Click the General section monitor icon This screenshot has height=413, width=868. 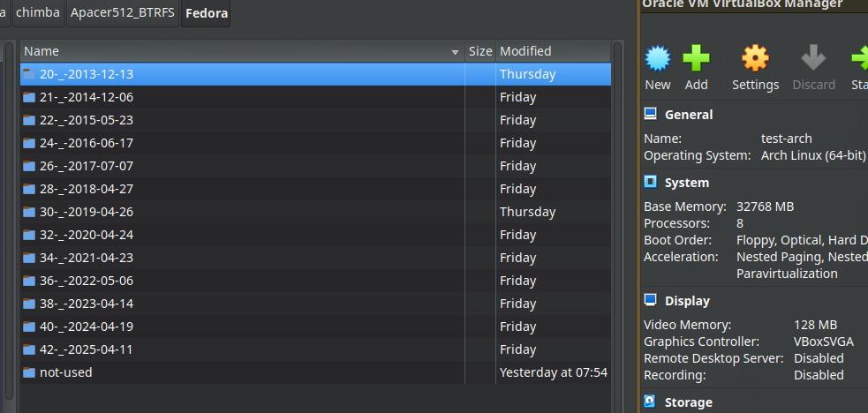click(651, 114)
